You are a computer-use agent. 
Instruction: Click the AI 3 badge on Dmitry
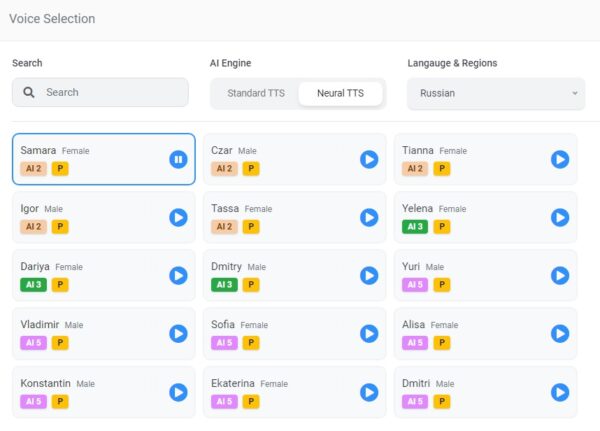click(x=224, y=285)
